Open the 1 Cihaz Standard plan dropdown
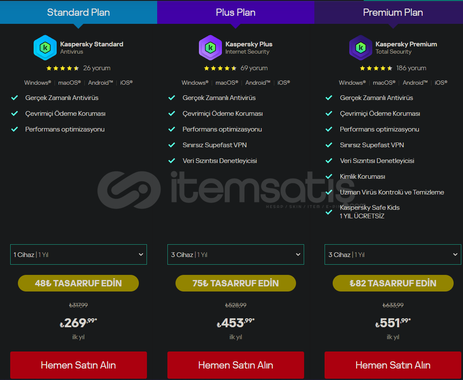463x380 pixels. [x=78, y=255]
